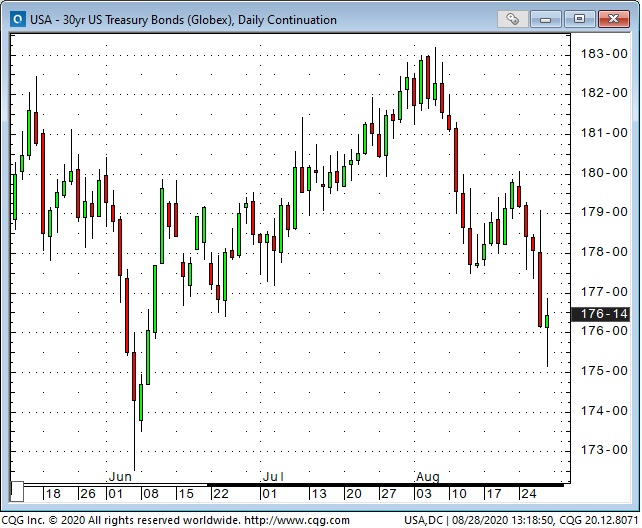Click date label 13 on time axis

tap(319, 494)
